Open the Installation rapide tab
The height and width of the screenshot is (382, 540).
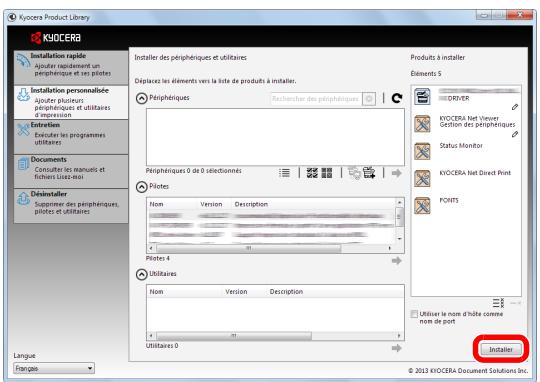[71, 68]
